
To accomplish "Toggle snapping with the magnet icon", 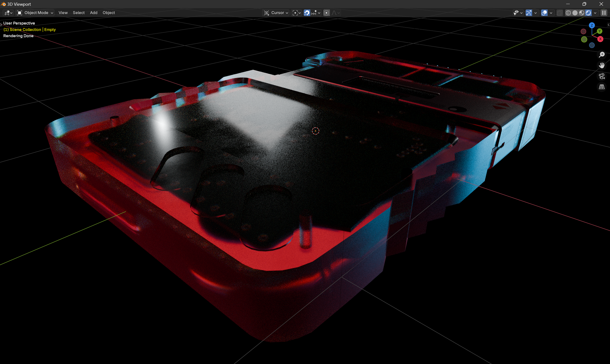I will 307,13.
